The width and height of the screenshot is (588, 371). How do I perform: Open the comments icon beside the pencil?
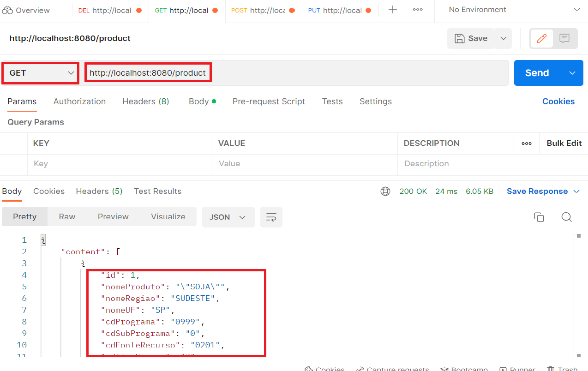point(564,38)
